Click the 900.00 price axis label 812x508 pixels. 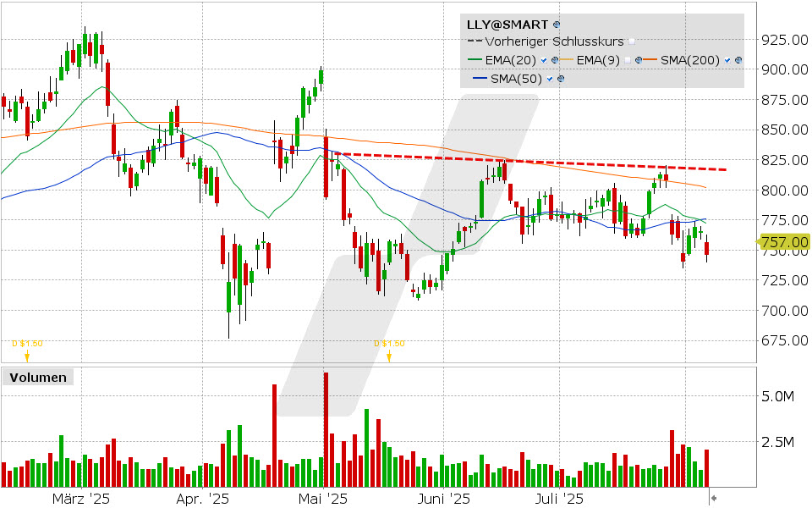pos(785,69)
